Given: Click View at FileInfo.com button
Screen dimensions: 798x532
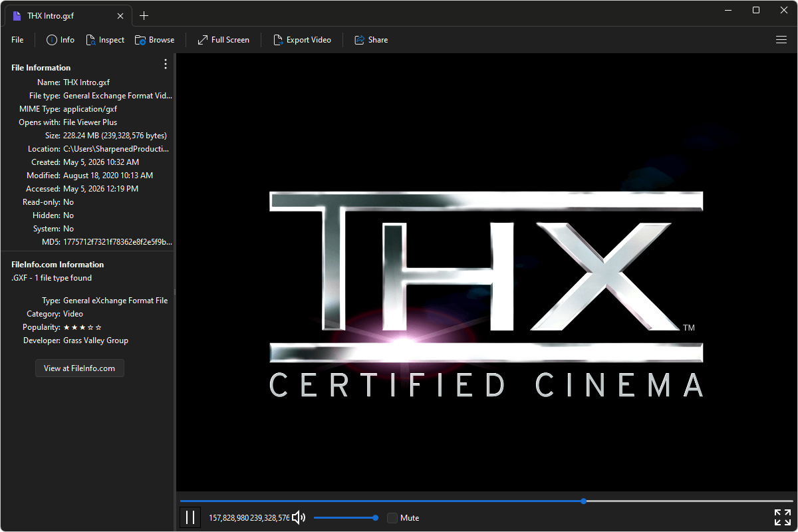Looking at the screenshot, I should point(80,368).
